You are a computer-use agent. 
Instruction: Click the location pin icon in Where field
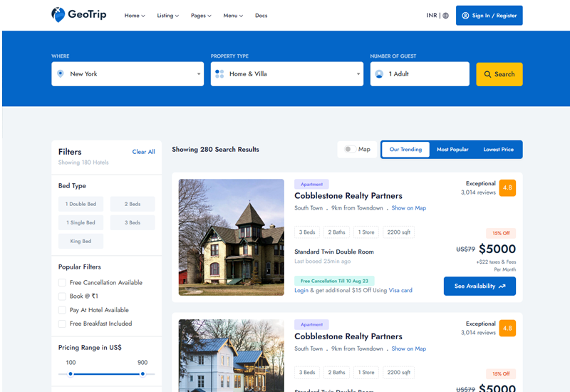[x=61, y=73]
